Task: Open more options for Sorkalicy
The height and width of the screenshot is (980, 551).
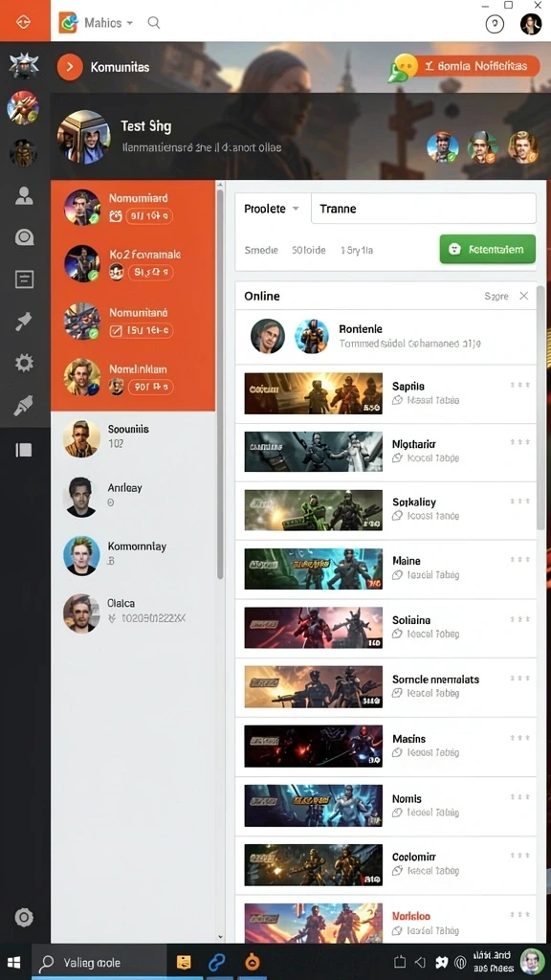Action: [519, 501]
